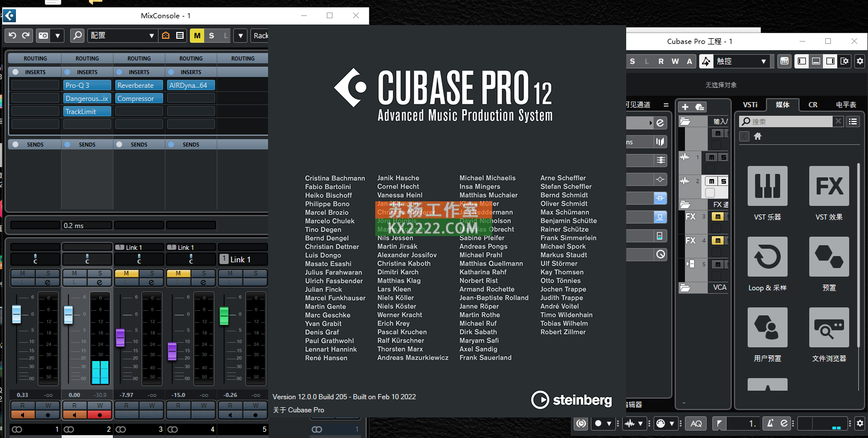
Task: Switch to the 媒体 tab
Action: coord(782,104)
